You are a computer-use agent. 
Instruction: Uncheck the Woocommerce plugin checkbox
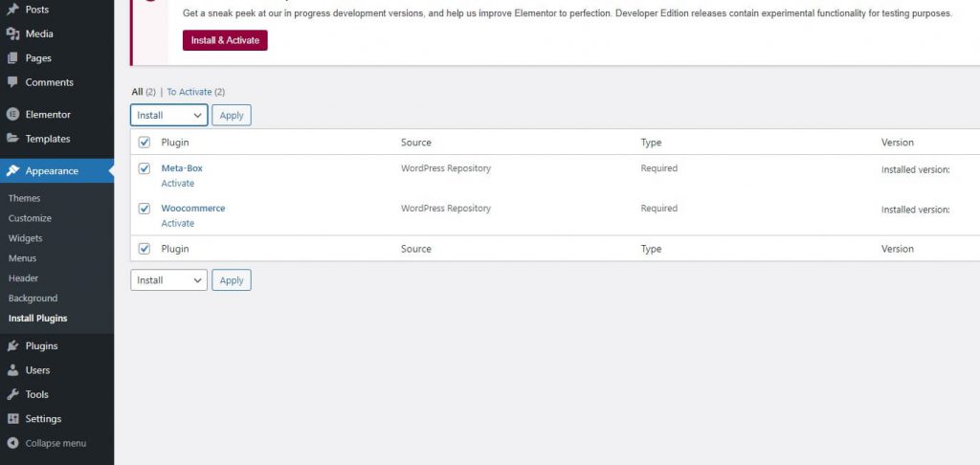click(x=145, y=209)
